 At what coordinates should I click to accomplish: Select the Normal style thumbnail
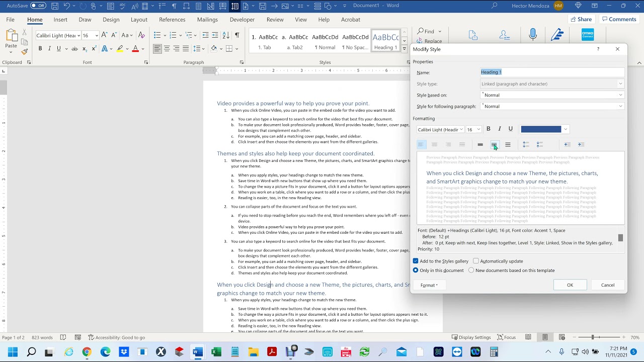pos(325,41)
